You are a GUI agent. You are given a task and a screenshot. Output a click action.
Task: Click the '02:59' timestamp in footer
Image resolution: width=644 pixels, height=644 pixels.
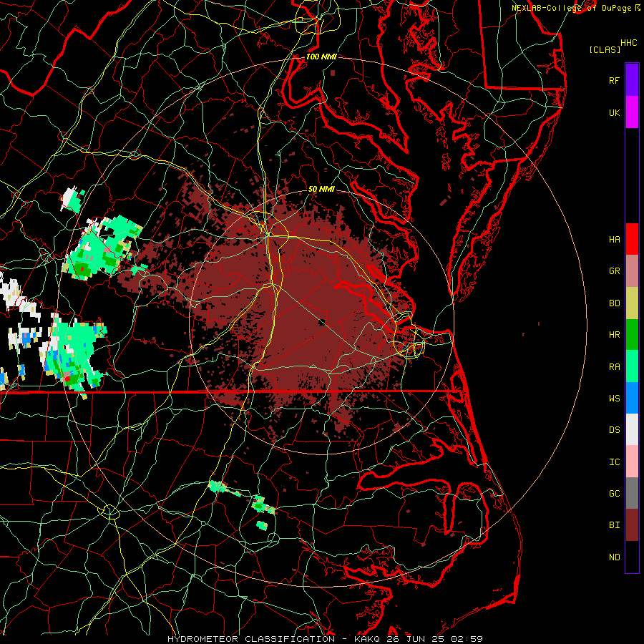coord(467,639)
